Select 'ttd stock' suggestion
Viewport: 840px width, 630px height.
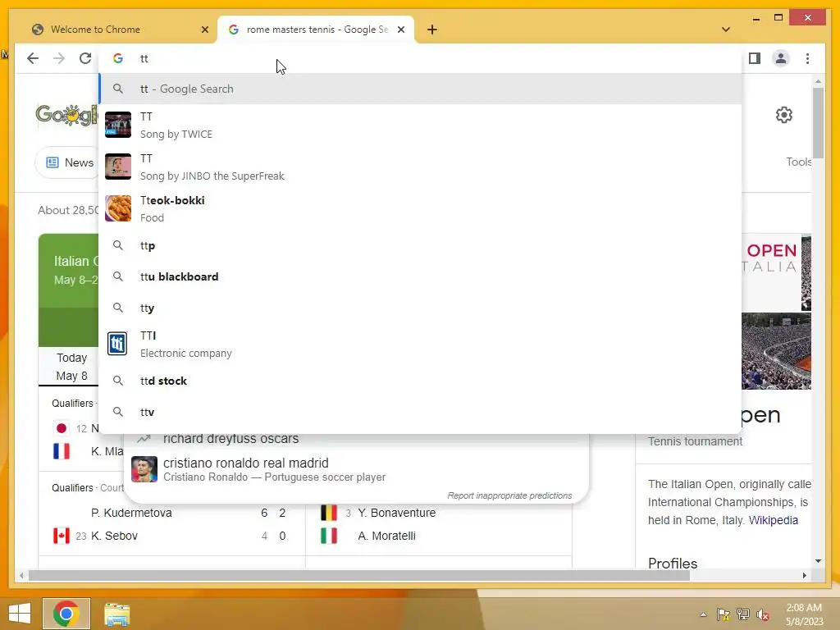click(x=420, y=381)
